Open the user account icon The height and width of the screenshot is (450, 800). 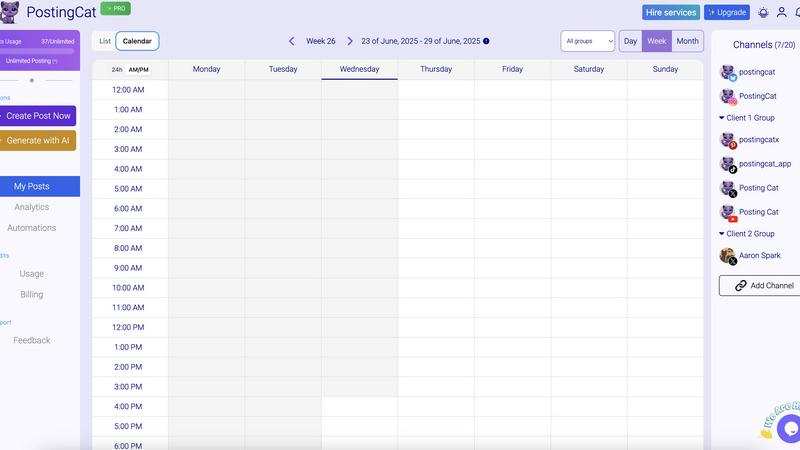pos(781,13)
